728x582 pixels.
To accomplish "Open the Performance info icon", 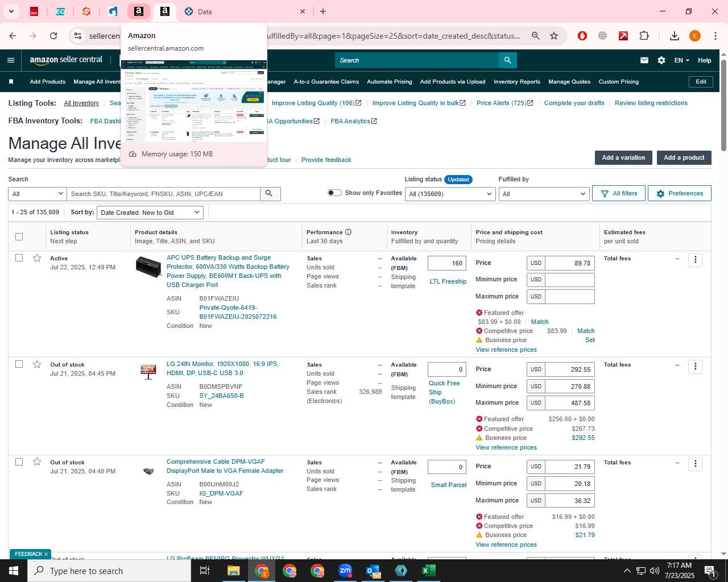I will point(348,232).
